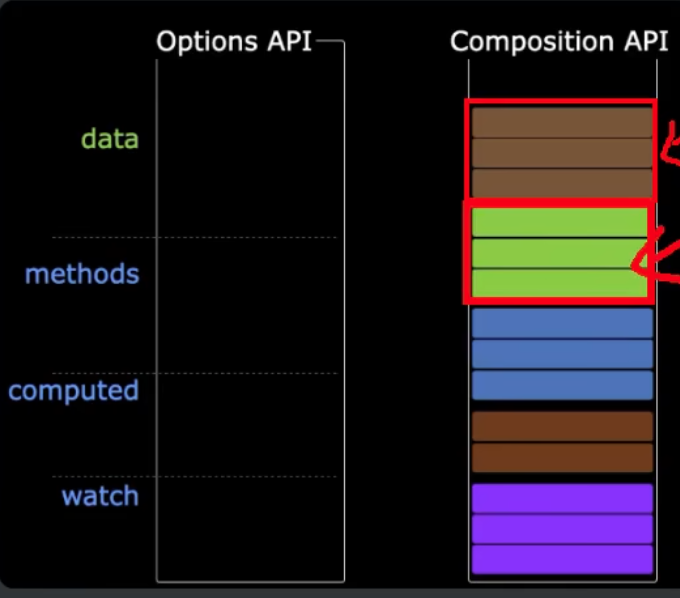Click the top purple bar
Screen dimensions: 680x598
tap(562, 499)
